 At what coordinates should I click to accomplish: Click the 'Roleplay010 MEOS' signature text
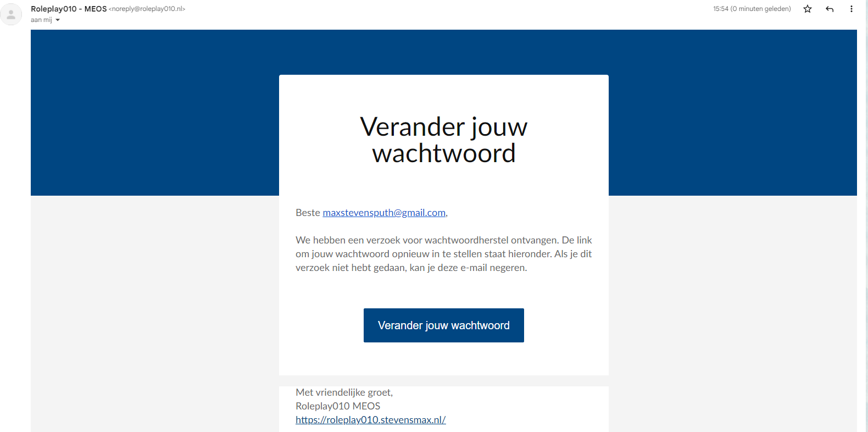pyautogui.click(x=338, y=406)
